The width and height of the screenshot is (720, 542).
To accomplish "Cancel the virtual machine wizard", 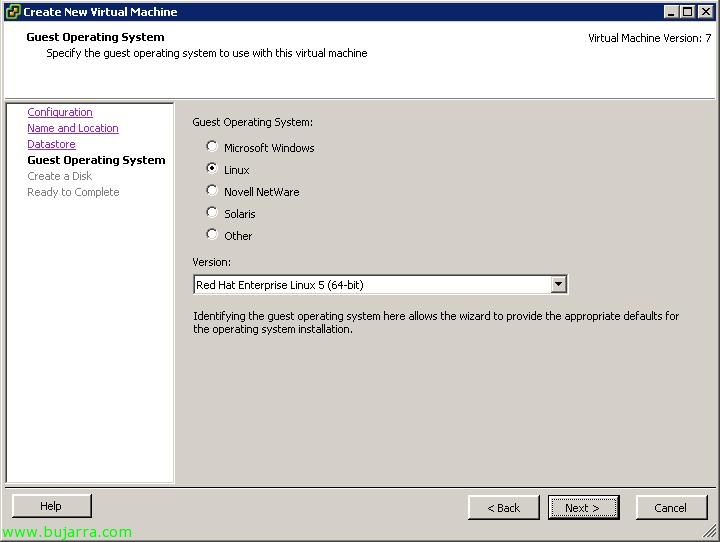I will [671, 508].
